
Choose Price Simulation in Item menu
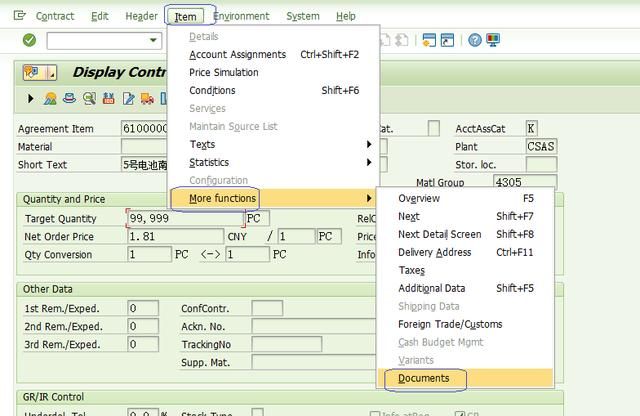click(x=224, y=72)
